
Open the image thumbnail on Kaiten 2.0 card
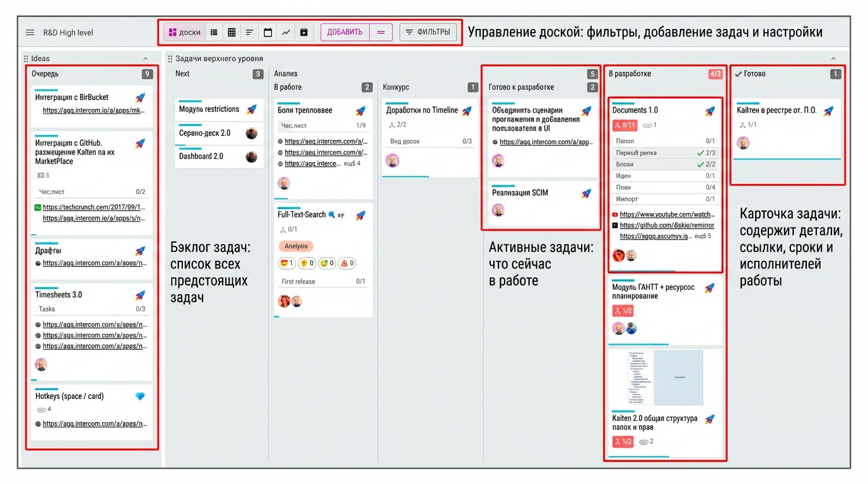(x=665, y=378)
